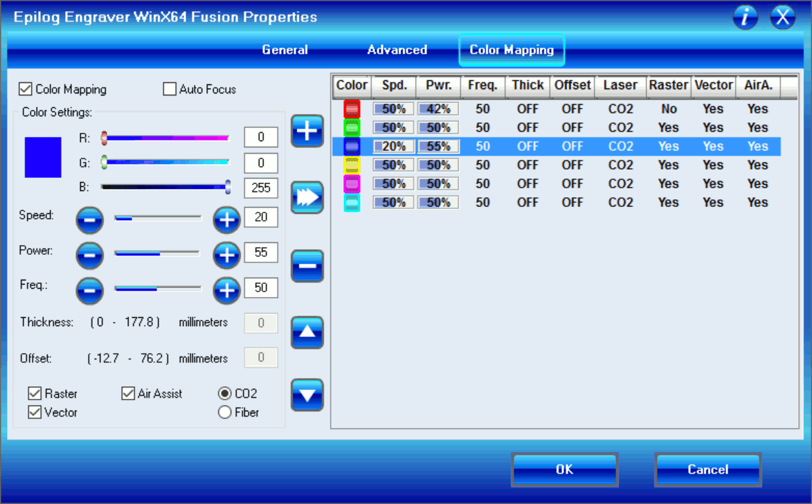Click the Freq. value field showing 50
812x504 pixels.
[x=261, y=287]
